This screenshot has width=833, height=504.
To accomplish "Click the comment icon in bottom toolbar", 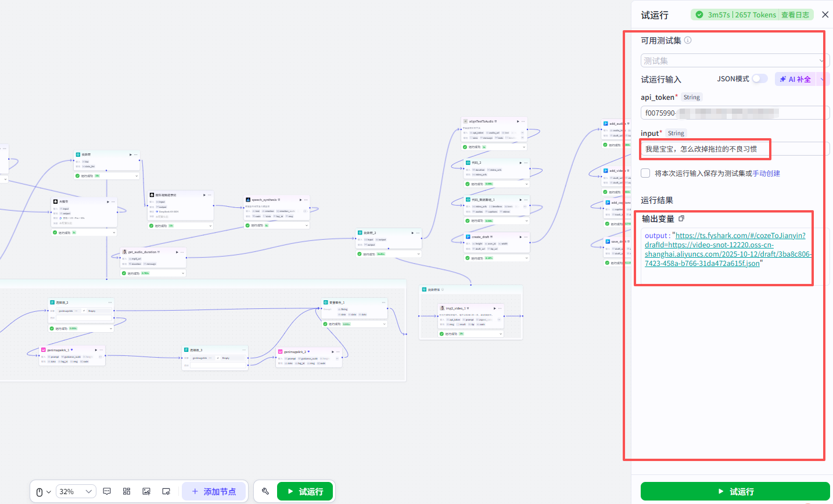I will (107, 491).
